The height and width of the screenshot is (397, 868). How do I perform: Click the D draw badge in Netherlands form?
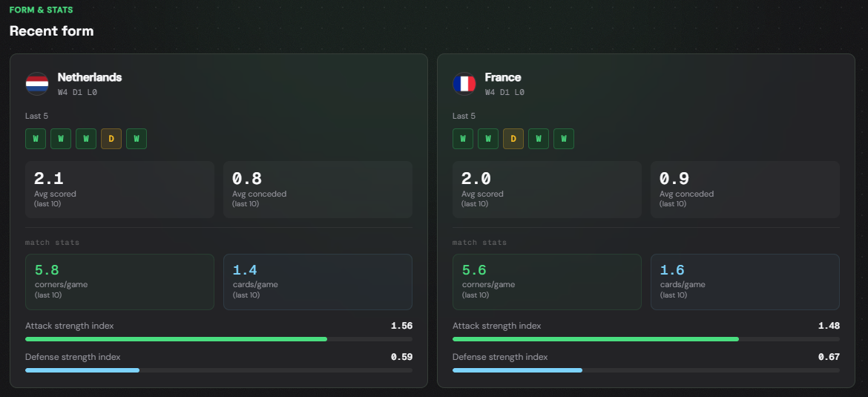tap(111, 139)
